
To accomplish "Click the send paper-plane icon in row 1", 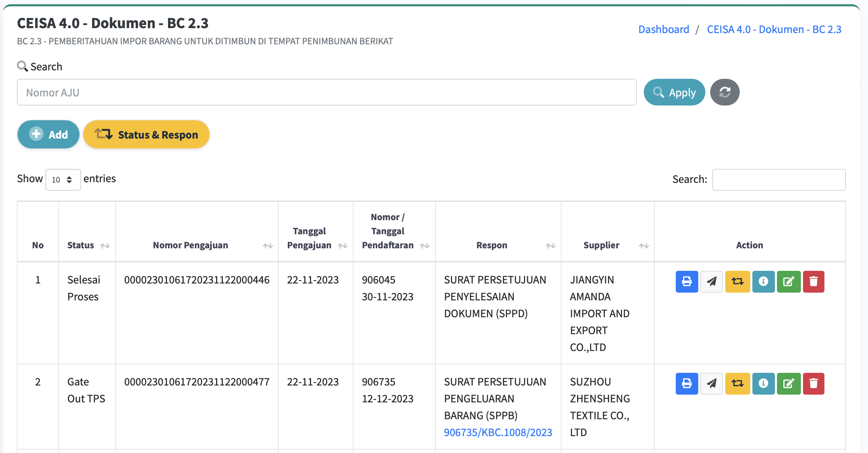I will click(711, 281).
